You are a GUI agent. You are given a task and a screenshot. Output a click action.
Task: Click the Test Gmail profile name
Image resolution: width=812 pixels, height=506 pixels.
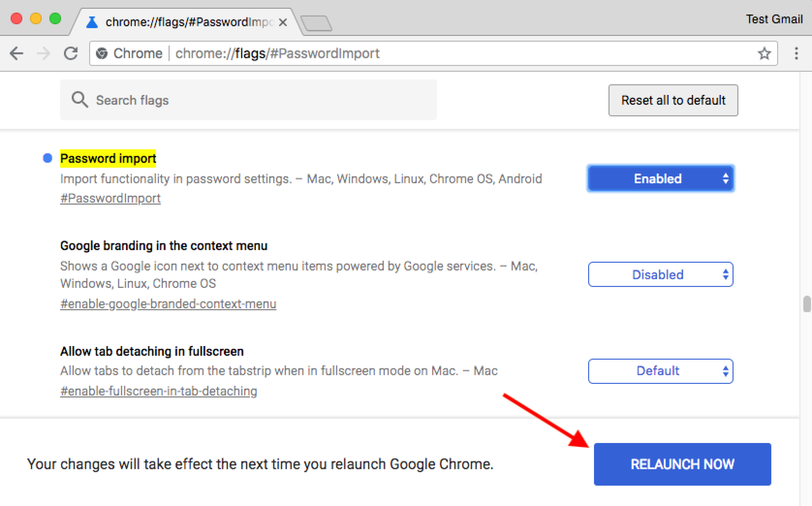774,19
